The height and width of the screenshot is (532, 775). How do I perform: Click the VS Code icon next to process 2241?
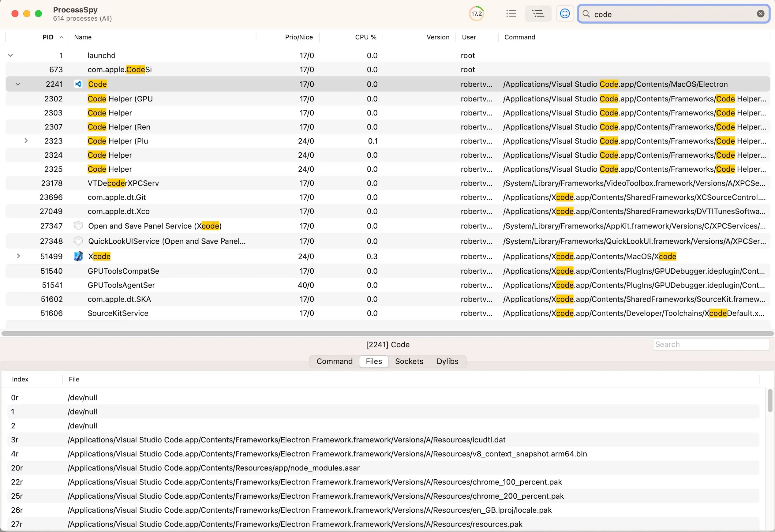tap(78, 84)
